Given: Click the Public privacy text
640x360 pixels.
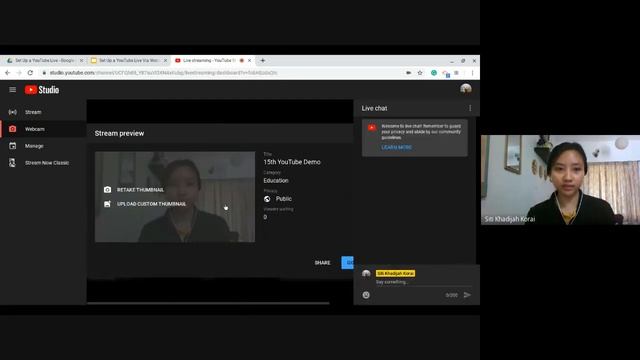Looking at the screenshot, I should coord(284,199).
